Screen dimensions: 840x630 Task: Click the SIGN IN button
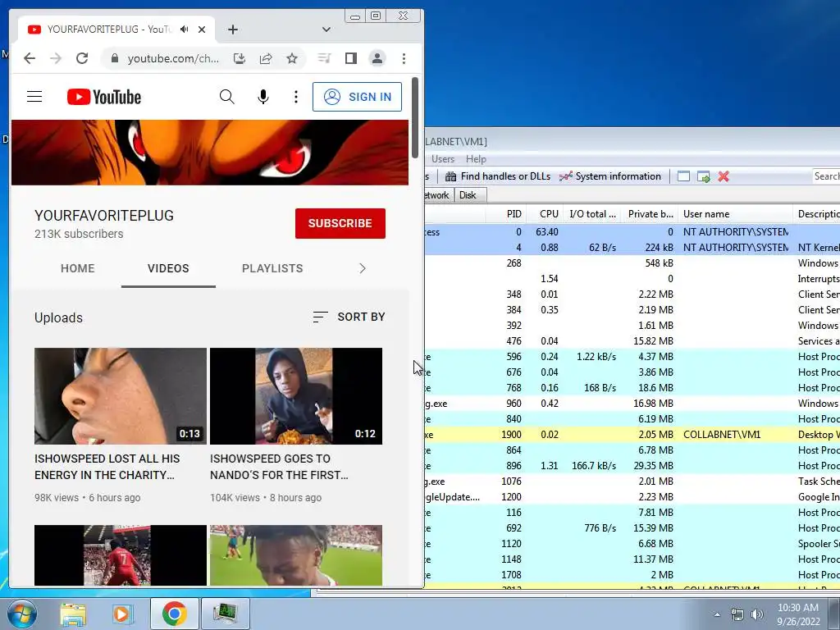point(358,97)
